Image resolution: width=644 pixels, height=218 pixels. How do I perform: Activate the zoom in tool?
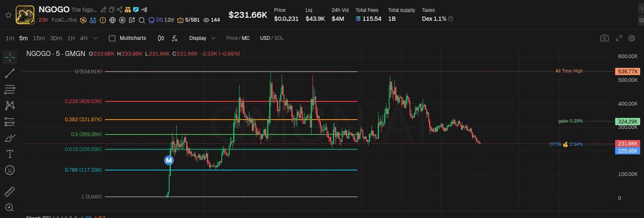[10, 207]
